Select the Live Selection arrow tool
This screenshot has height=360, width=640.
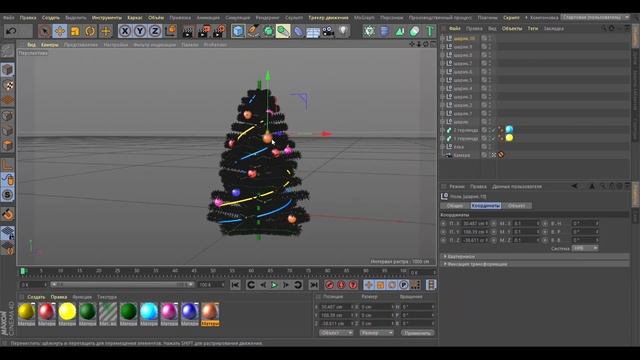pos(44,31)
